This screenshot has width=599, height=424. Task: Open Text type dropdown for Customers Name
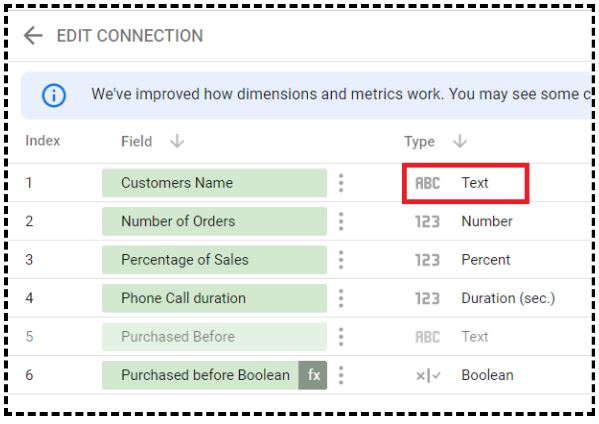pos(466,183)
